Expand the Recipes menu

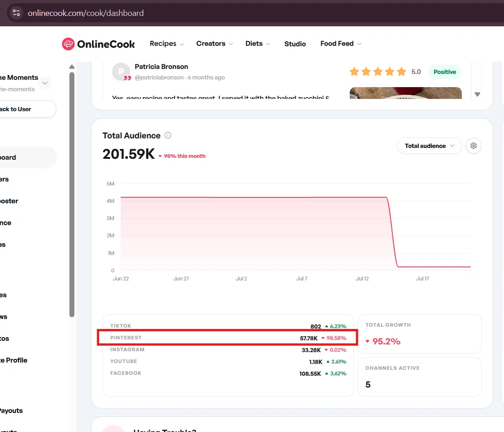pyautogui.click(x=167, y=44)
